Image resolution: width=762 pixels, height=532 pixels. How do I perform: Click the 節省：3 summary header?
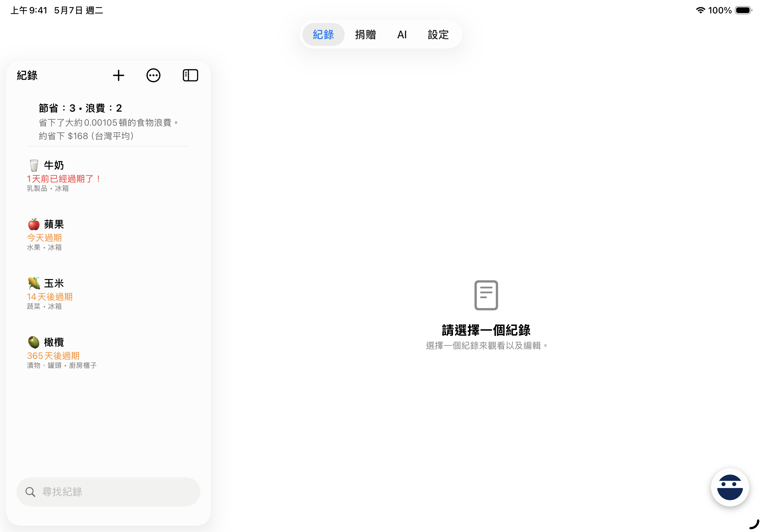pos(80,108)
